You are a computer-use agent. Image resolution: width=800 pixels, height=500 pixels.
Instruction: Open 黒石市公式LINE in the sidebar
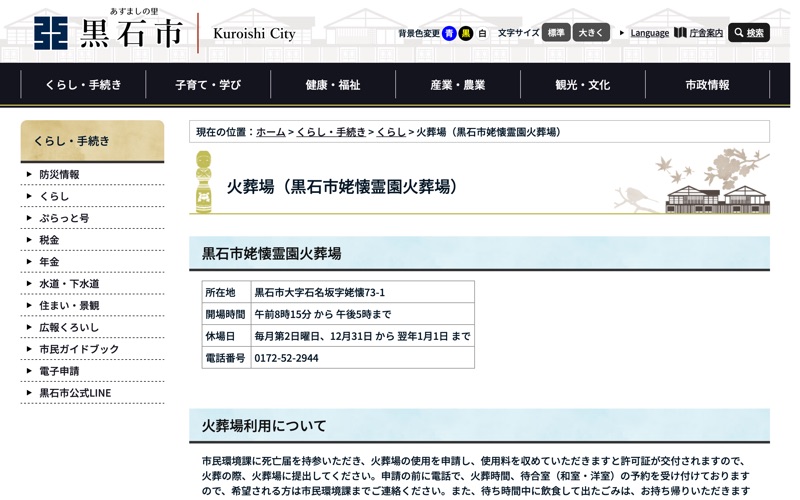tap(75, 393)
